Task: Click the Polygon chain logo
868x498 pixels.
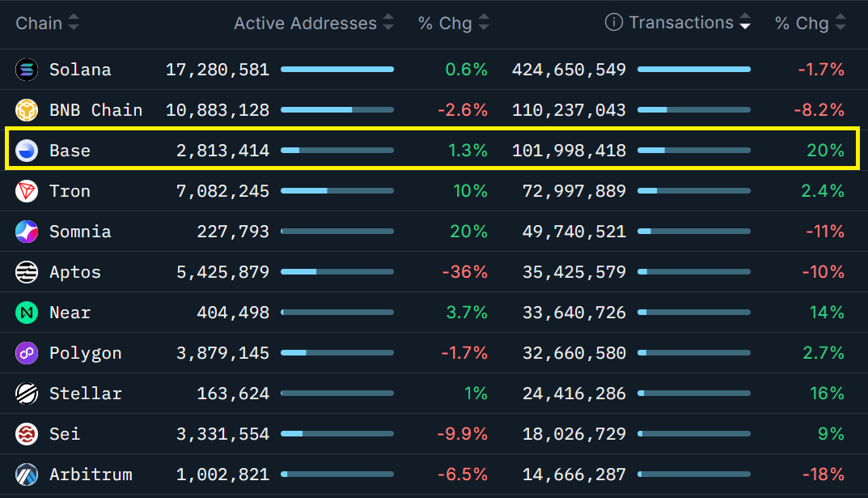Action: point(26,353)
